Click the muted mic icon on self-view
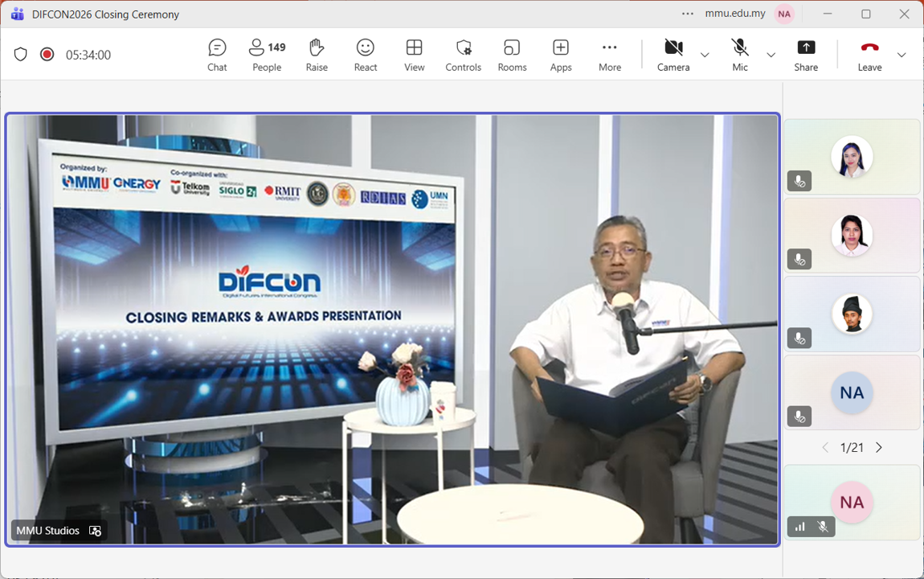Viewport: 924px width, 579px height. pos(823,527)
